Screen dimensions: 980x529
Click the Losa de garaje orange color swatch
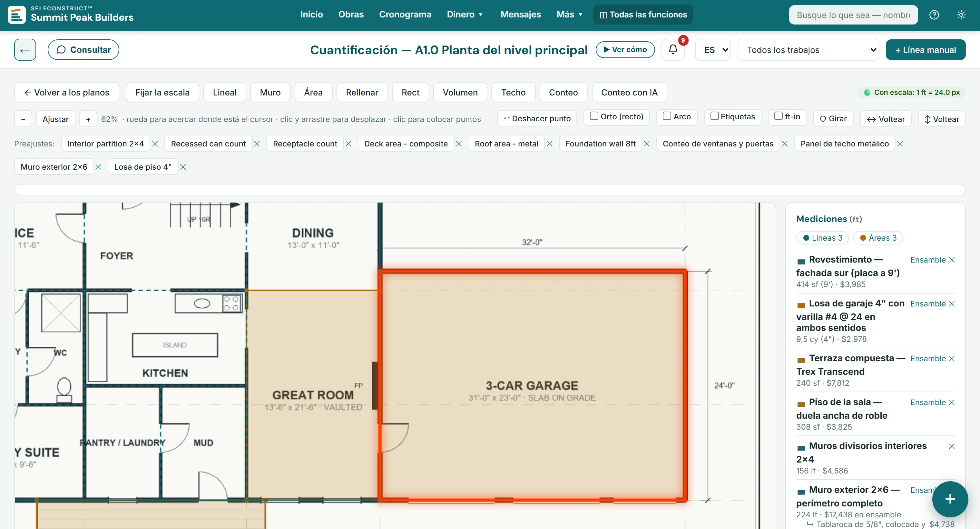[801, 305]
